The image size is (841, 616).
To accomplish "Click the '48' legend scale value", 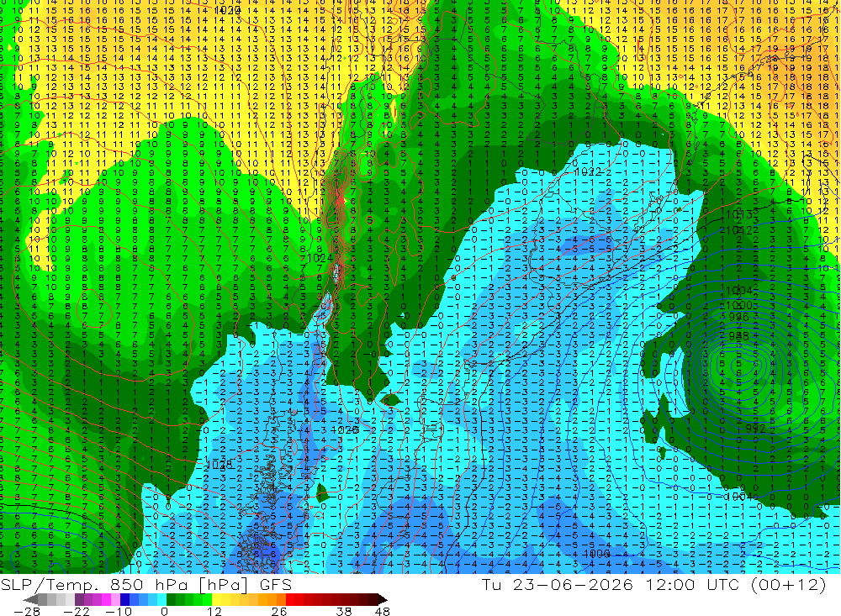I will [382, 611].
